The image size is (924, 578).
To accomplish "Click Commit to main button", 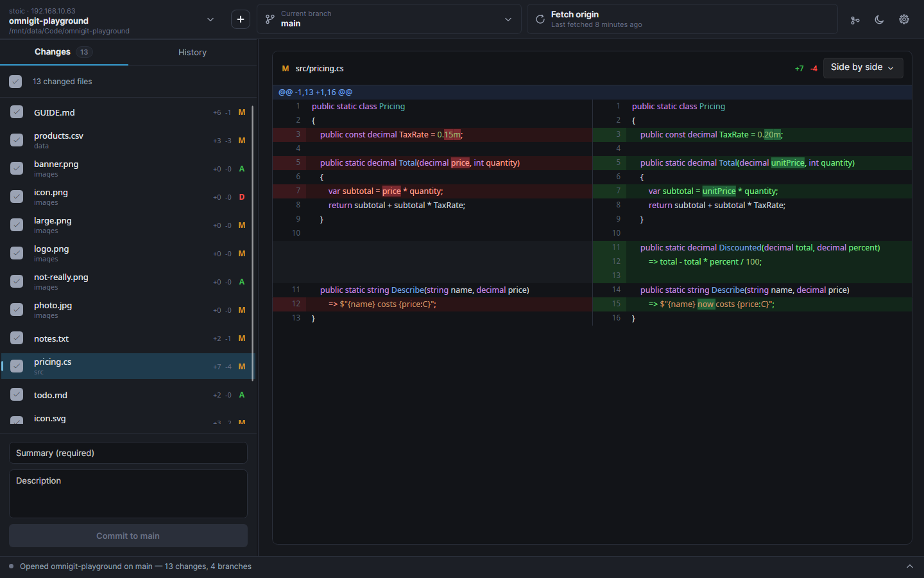I will pos(128,536).
